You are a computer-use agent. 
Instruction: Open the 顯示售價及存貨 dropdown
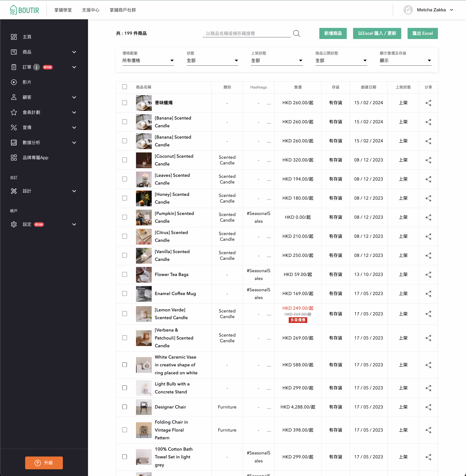pos(405,61)
